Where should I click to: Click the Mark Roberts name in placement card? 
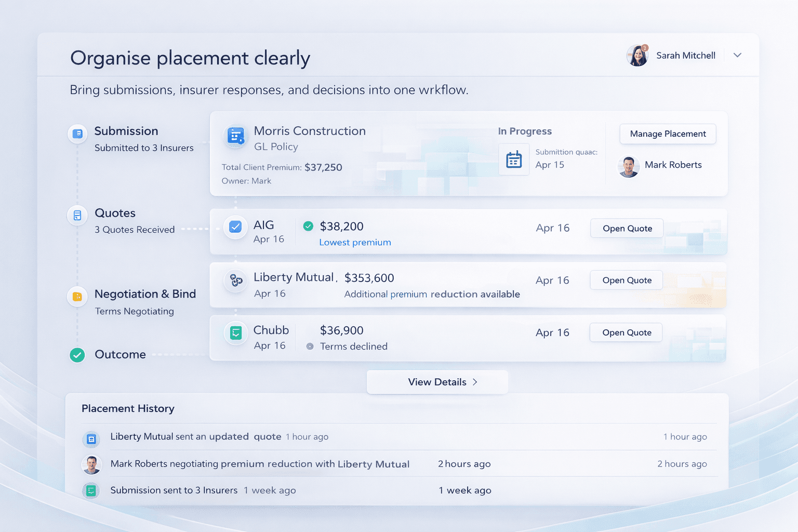click(x=673, y=165)
